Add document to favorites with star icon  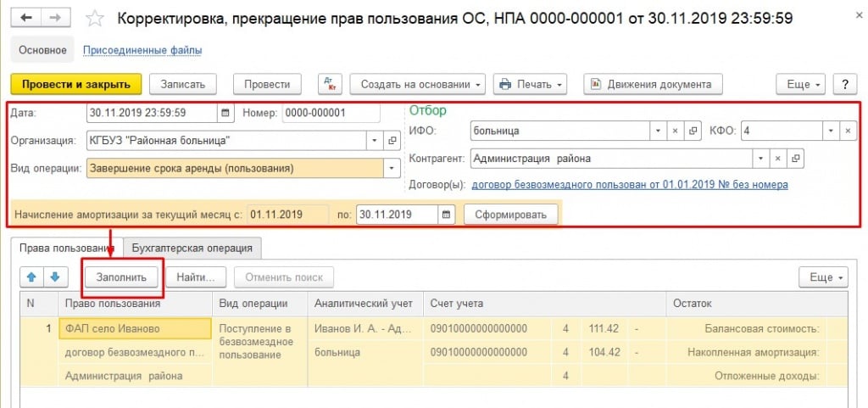point(96,18)
